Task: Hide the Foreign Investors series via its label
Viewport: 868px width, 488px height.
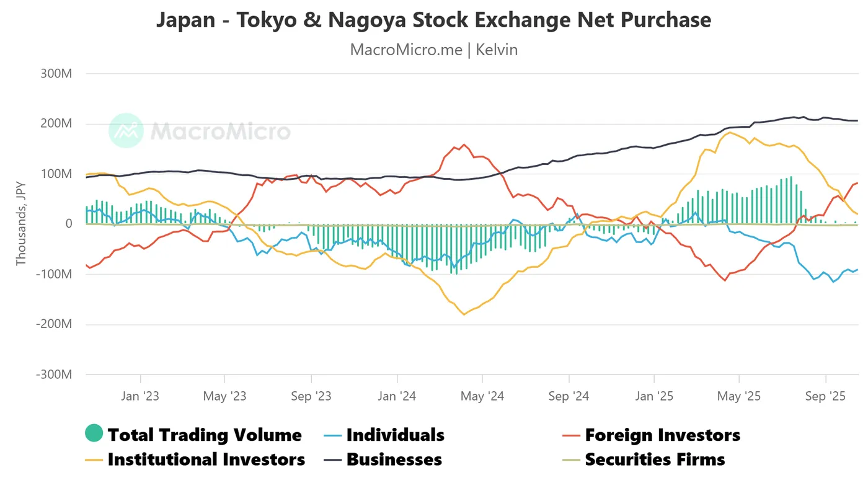Action: 662,435
